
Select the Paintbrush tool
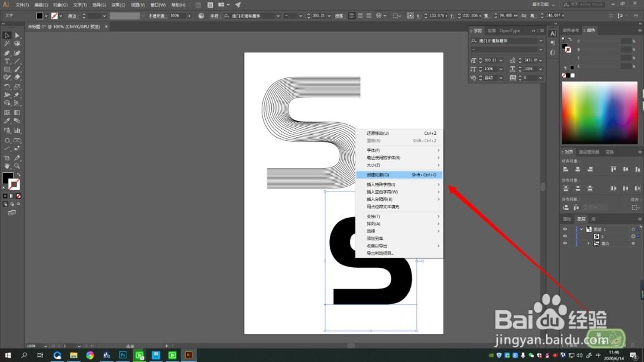coord(17,69)
